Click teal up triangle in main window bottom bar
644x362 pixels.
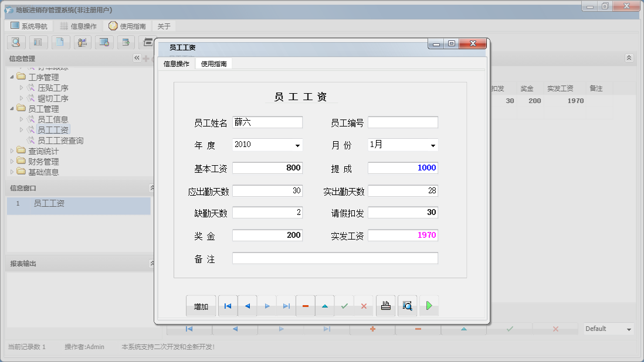pyautogui.click(x=464, y=329)
